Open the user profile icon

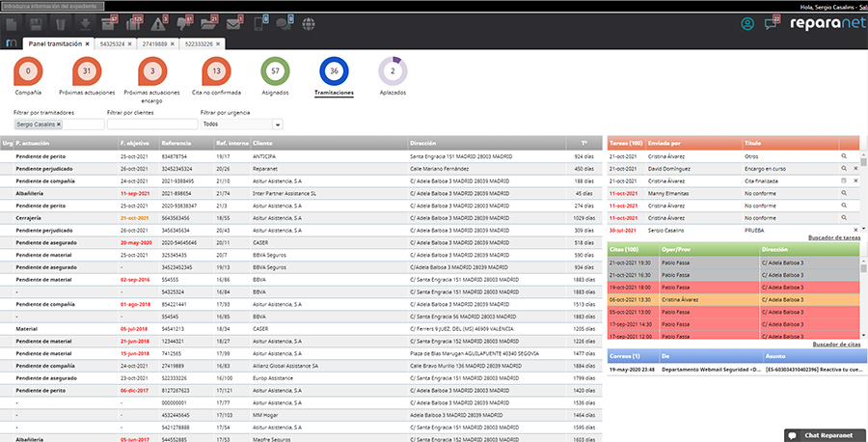[746, 23]
